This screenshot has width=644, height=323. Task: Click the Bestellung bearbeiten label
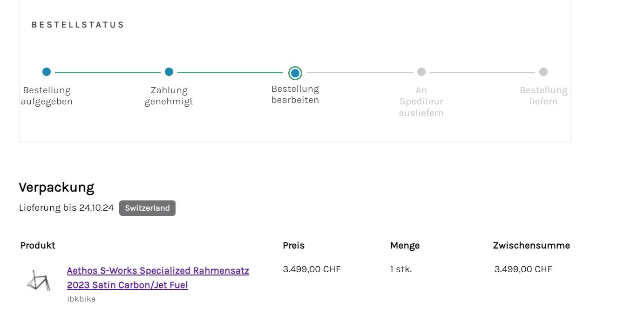coord(295,94)
